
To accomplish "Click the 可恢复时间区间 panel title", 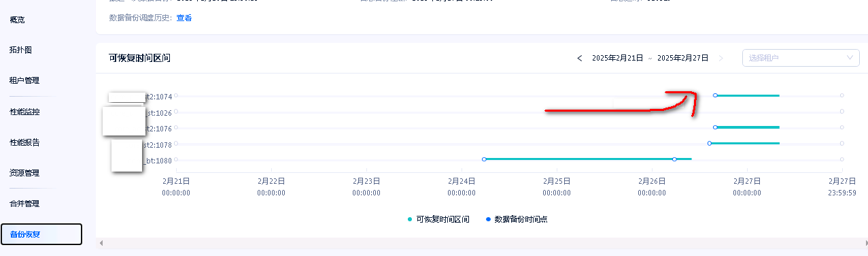I will pyautogui.click(x=139, y=59).
